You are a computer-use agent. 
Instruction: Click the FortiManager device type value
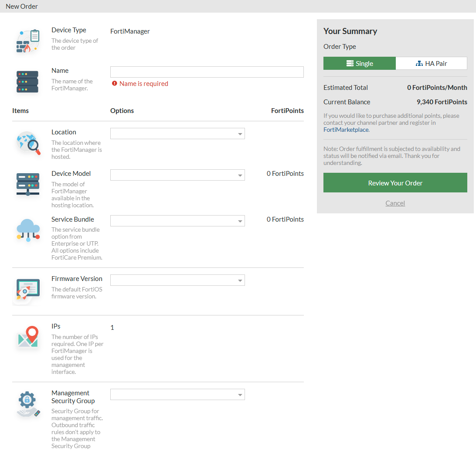click(130, 31)
